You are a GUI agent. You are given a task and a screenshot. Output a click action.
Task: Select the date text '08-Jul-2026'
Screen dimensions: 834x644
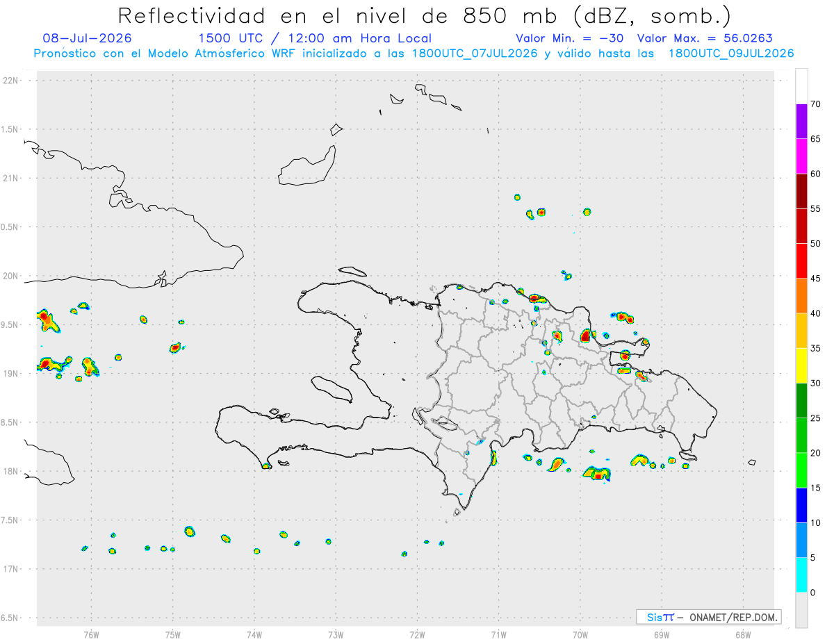87,38
